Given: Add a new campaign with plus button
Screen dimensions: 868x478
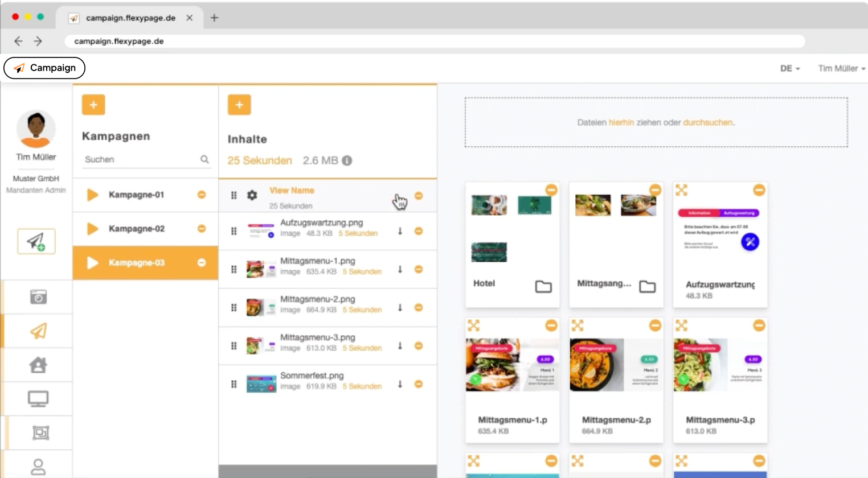Looking at the screenshot, I should pyautogui.click(x=93, y=105).
